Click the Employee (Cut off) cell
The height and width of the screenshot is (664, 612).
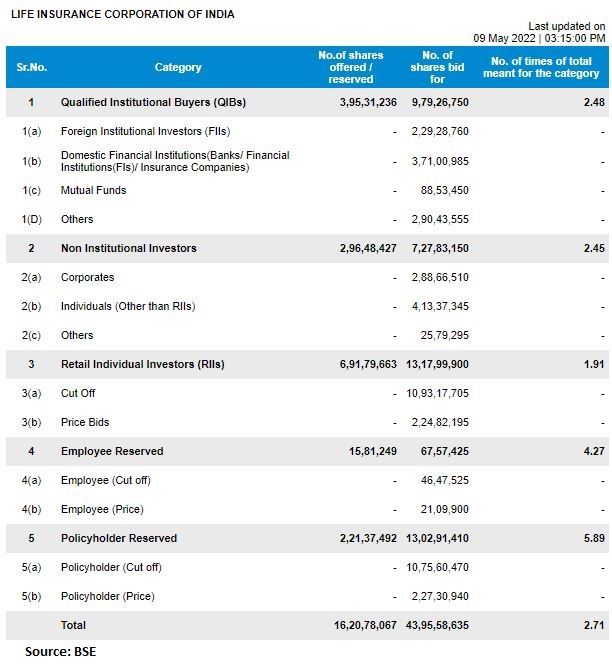coord(105,481)
